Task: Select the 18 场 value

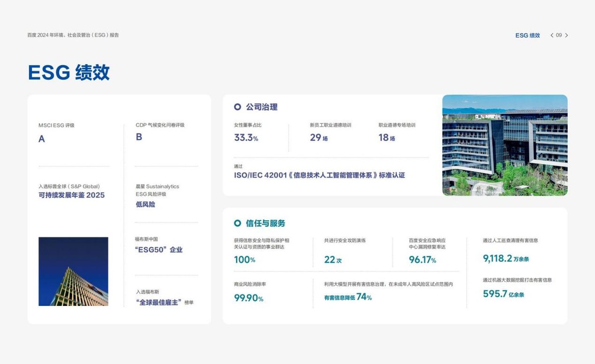Action: (387, 138)
